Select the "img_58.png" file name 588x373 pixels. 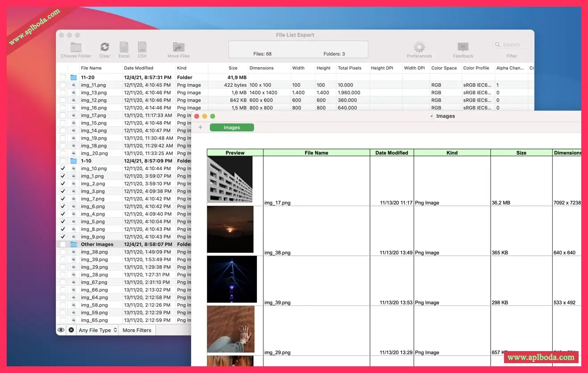(94, 305)
